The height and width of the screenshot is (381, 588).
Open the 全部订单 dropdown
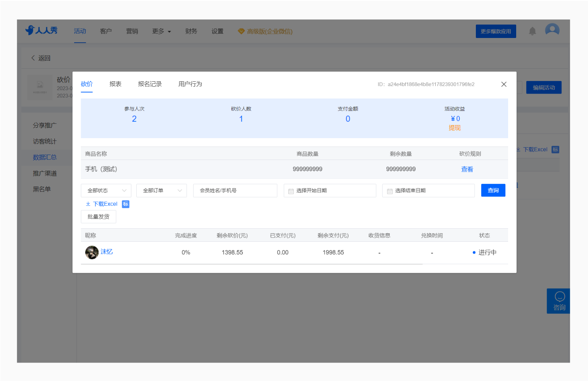(x=162, y=191)
